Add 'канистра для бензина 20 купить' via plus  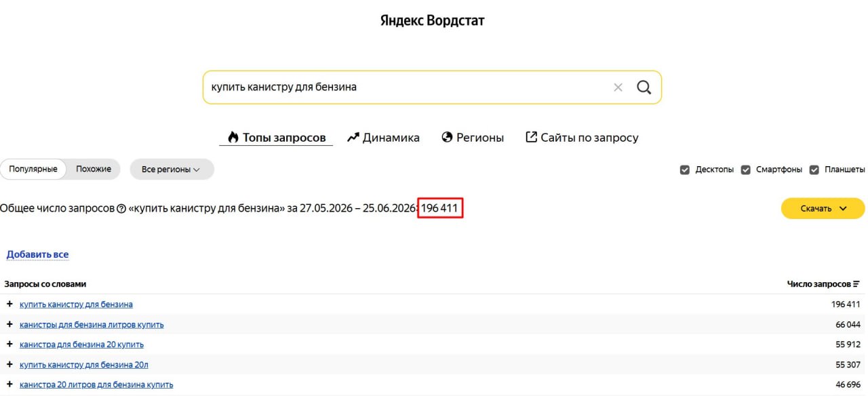pos(9,344)
